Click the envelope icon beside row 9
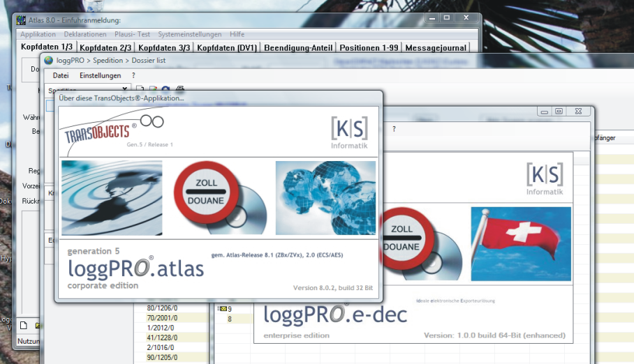This screenshot has height=364, width=634. coord(222,309)
